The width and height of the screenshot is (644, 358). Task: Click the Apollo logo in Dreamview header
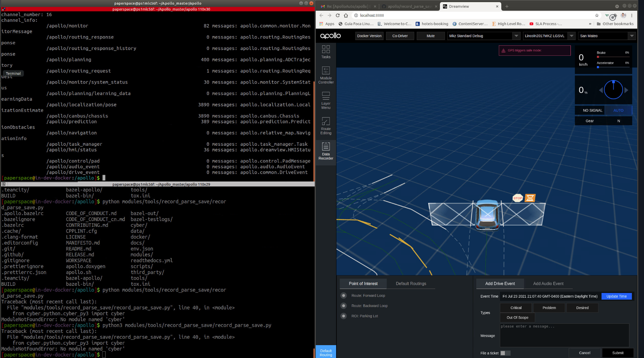pos(330,35)
